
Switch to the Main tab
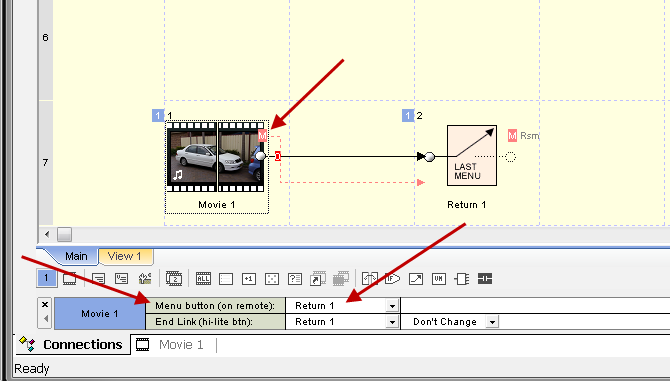[x=76, y=256]
